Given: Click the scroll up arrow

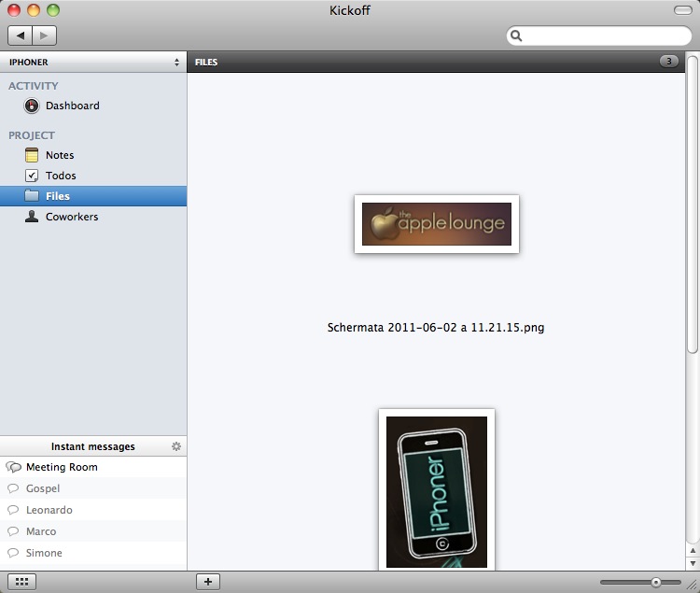Looking at the screenshot, I should click(x=693, y=551).
